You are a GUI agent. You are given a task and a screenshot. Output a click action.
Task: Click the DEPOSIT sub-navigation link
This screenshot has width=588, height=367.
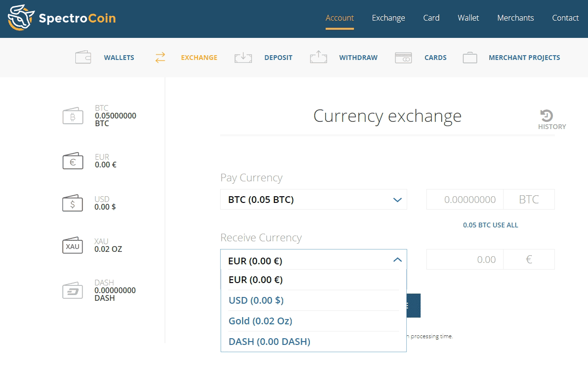click(x=278, y=58)
